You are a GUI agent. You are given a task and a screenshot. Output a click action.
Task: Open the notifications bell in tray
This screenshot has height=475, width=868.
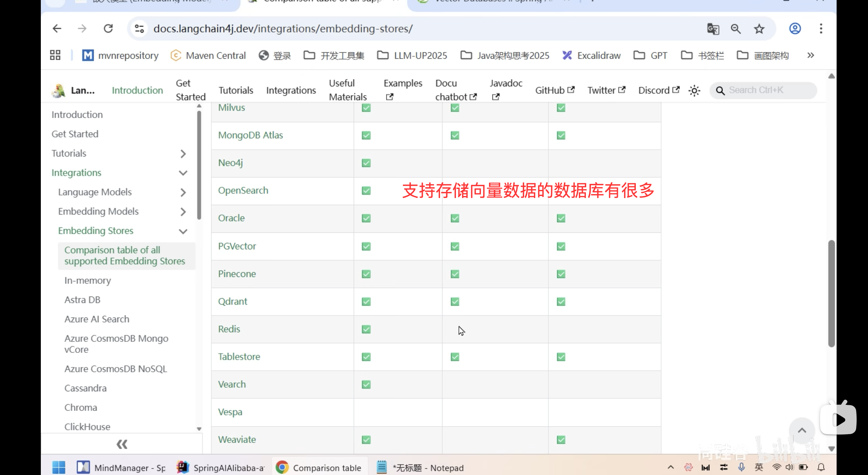821,467
